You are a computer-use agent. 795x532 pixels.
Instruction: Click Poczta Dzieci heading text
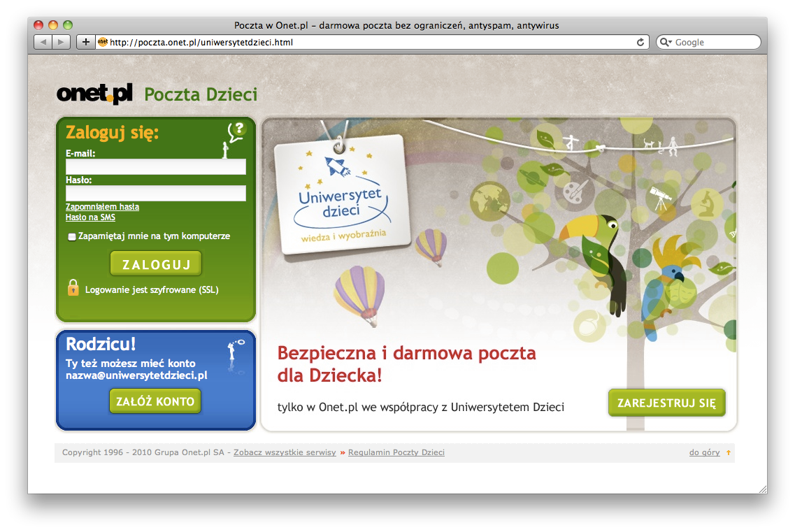coord(201,94)
